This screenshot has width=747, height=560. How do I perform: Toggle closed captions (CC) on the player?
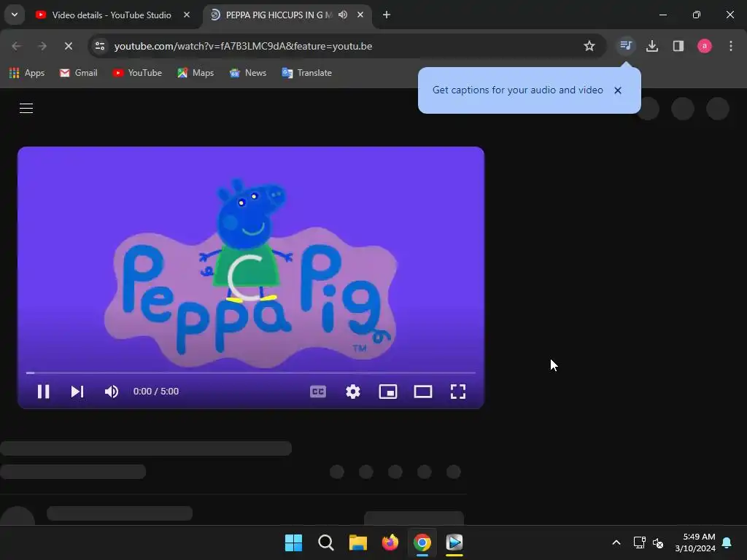coord(318,392)
